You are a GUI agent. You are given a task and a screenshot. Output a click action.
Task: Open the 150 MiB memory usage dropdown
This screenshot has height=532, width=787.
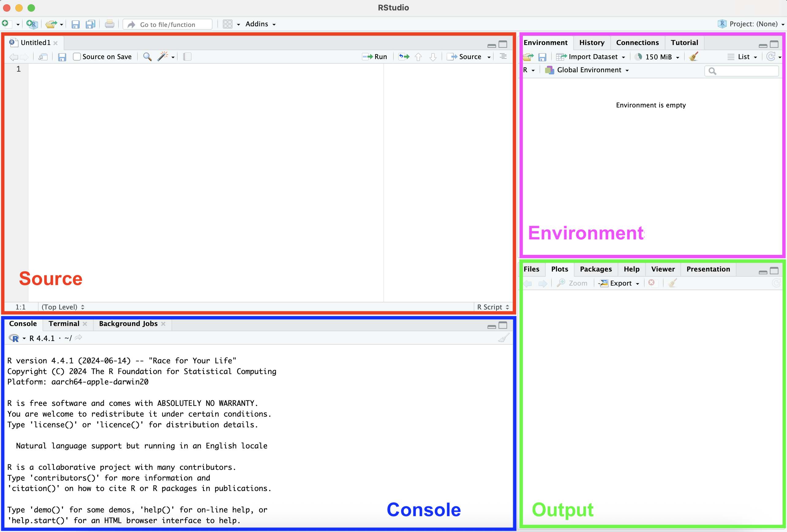pyautogui.click(x=657, y=57)
